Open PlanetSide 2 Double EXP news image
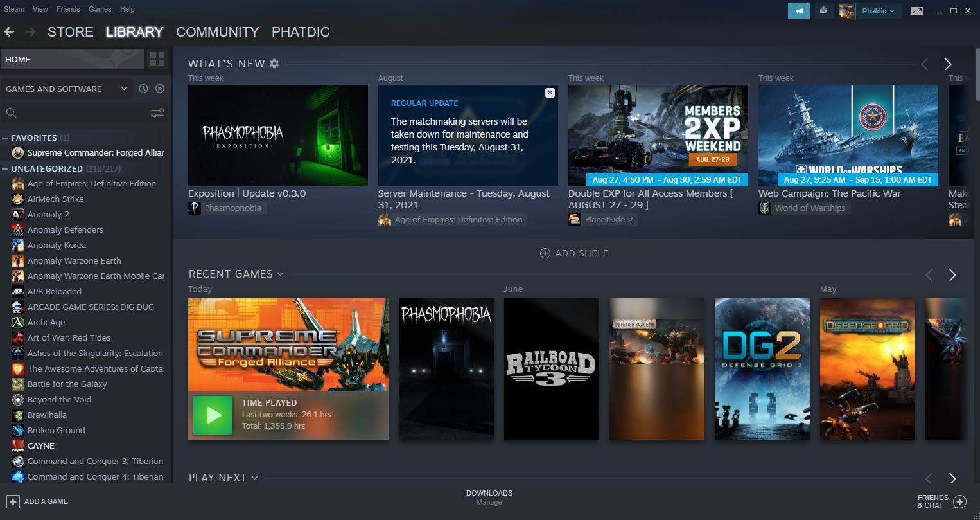Viewport: 980px width, 520px height. point(658,136)
